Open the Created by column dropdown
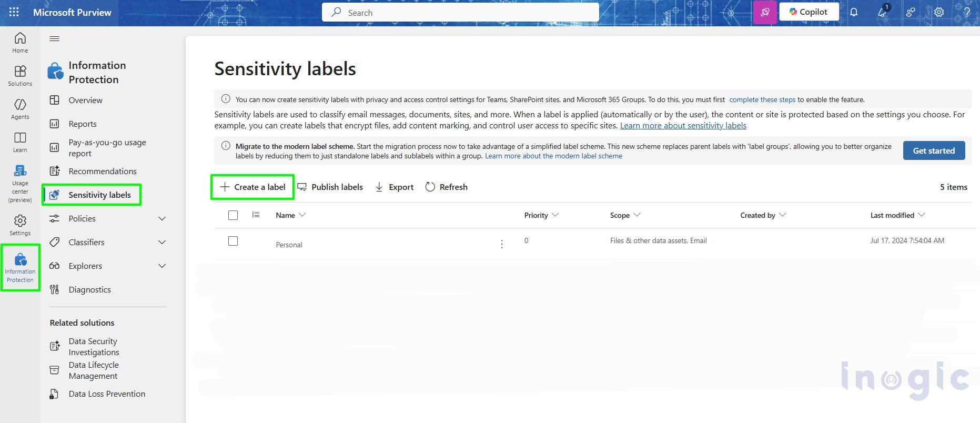980x423 pixels. [x=782, y=215]
